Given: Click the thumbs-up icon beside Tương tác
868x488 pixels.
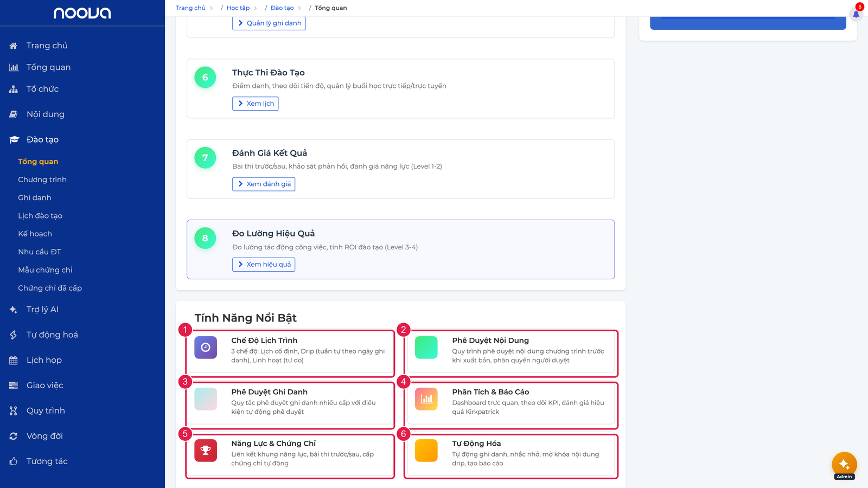Looking at the screenshot, I should coord(14,461).
